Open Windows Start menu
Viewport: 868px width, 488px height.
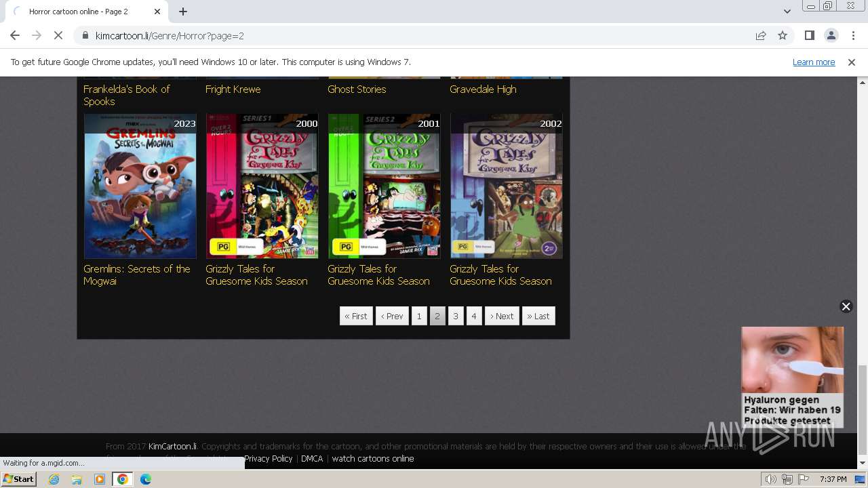18,479
